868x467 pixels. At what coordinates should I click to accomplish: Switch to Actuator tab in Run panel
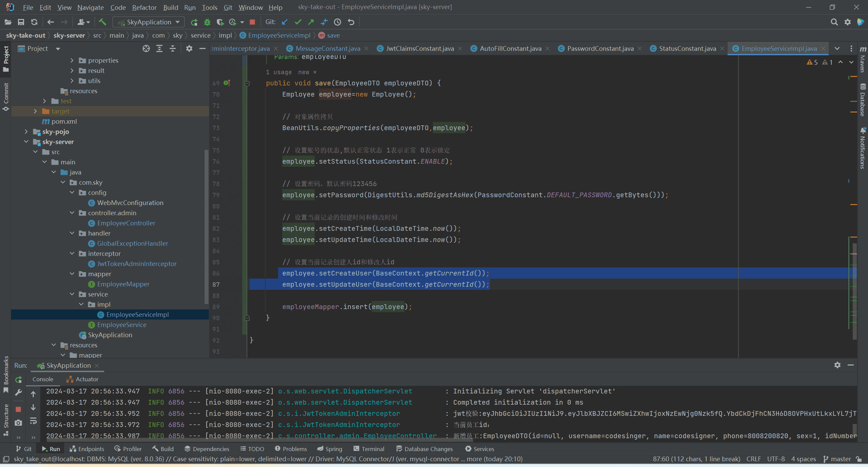tap(82, 379)
